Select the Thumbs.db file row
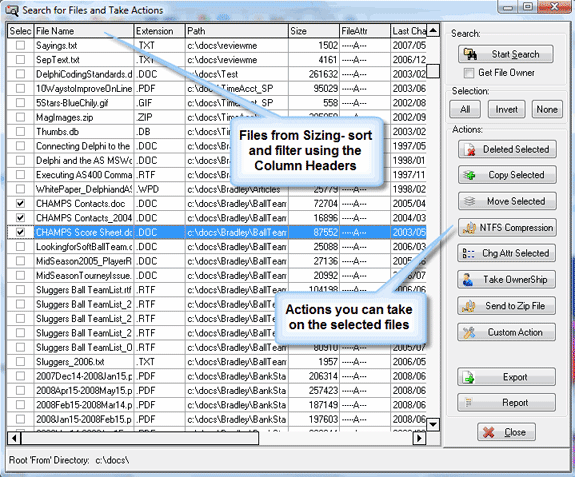 pyautogui.click(x=216, y=131)
